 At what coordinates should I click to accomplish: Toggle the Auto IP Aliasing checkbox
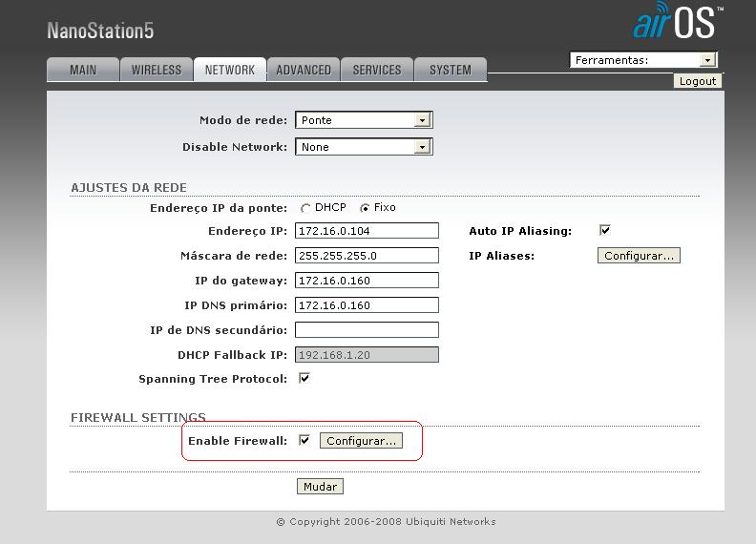tap(604, 230)
